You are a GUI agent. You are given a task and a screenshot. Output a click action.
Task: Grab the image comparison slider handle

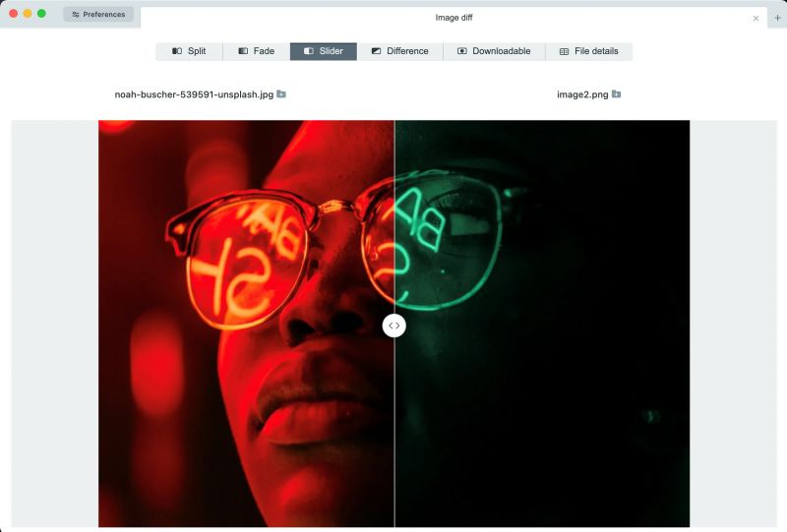tap(394, 325)
